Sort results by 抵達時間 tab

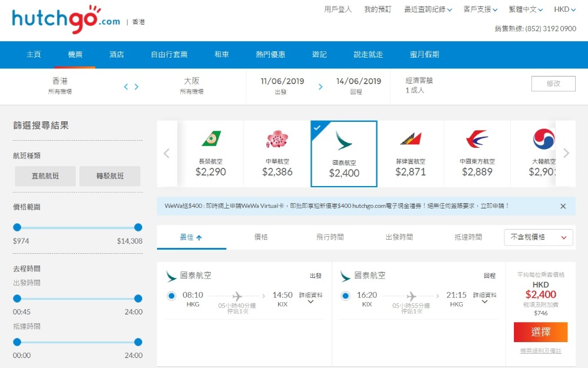coord(469,237)
